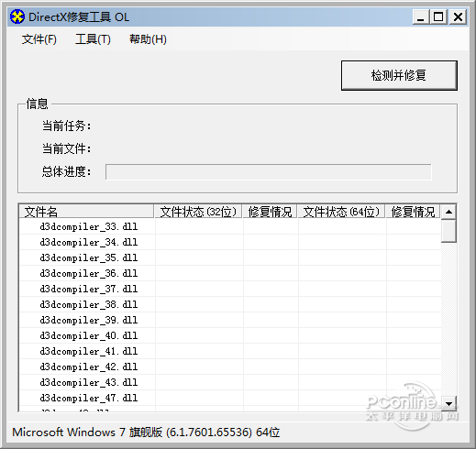Click the list scroll down arrow
The height and width of the screenshot is (449, 476).
[448, 404]
